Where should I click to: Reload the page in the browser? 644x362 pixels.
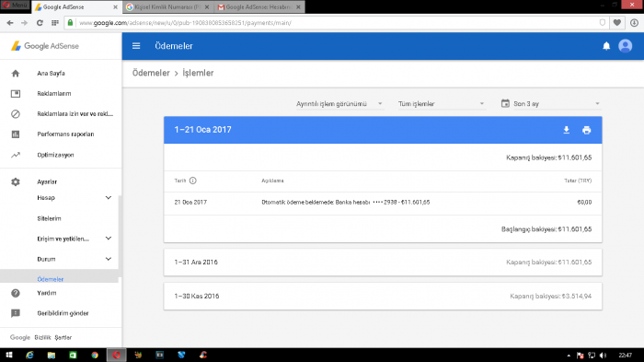coord(40,23)
